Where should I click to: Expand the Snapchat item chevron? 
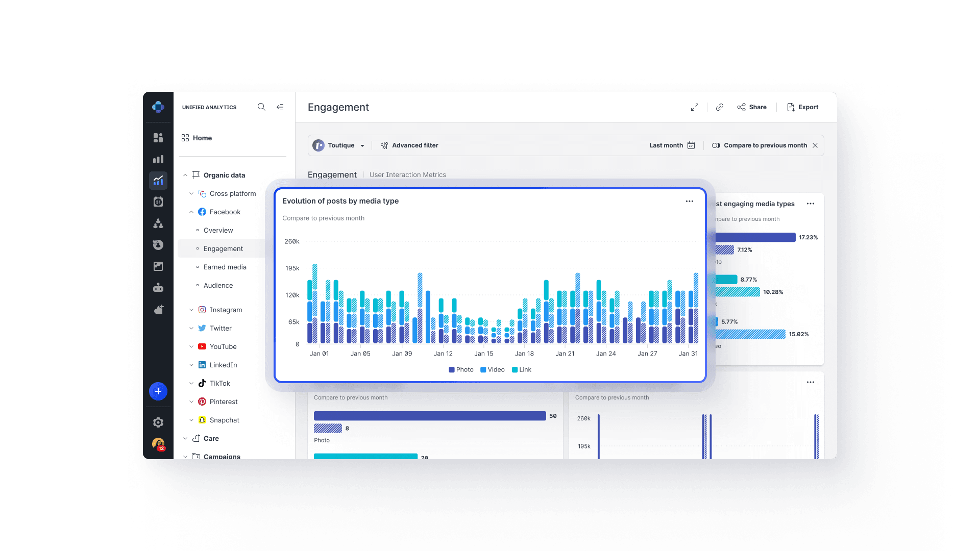click(191, 420)
